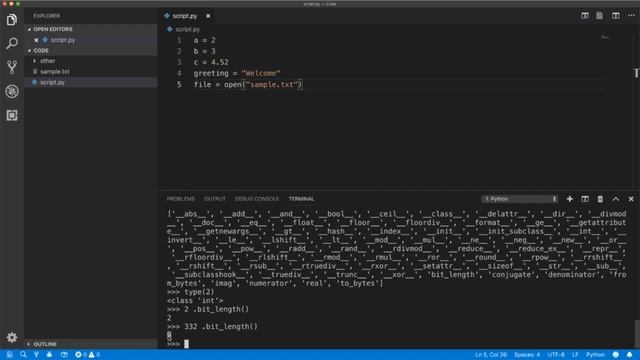Close the script.py editor tab

pyautogui.click(x=208, y=16)
